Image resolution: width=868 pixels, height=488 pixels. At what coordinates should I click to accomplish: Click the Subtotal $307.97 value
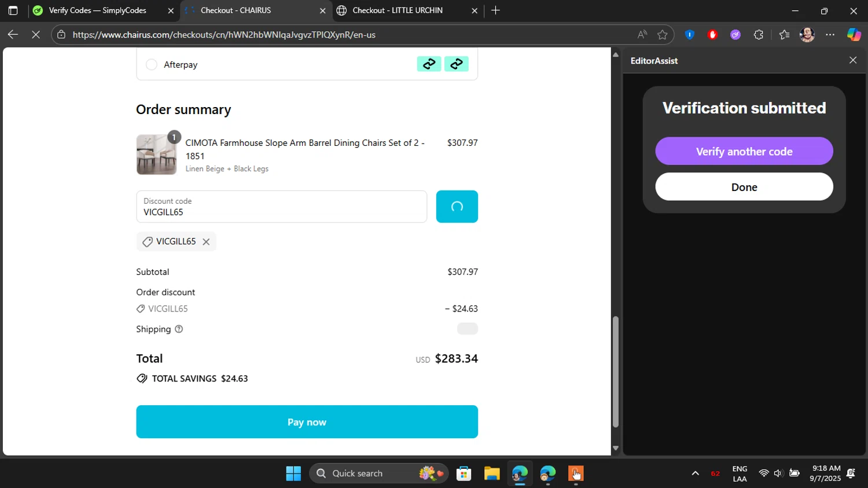(462, 272)
